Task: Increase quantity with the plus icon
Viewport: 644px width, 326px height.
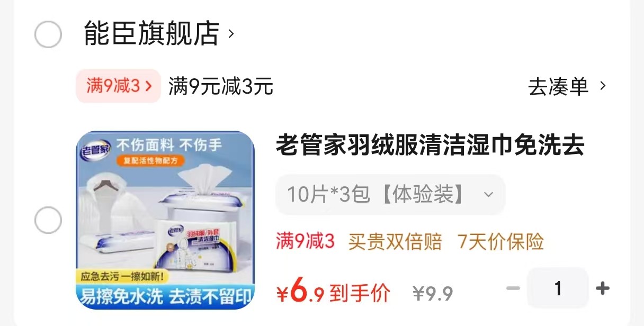Action: [602, 288]
